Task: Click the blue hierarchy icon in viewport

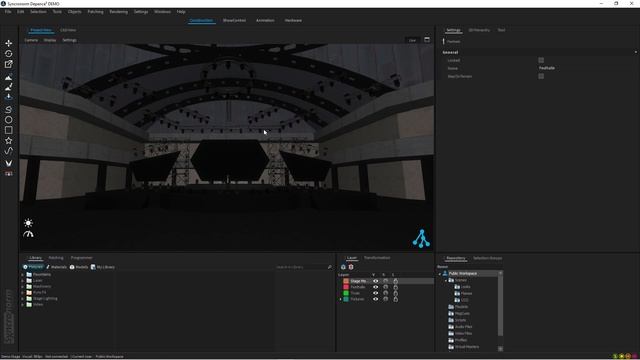Action: pos(421,239)
